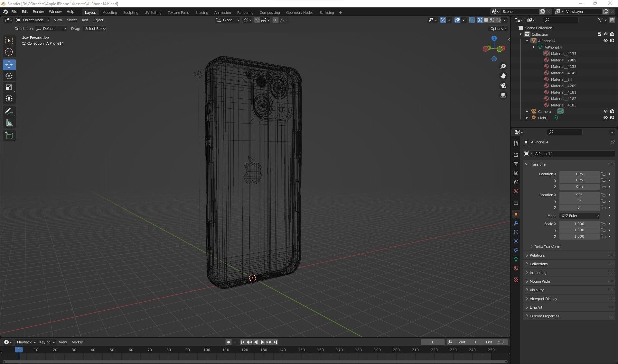
Task: Expand the Viewport Display panel
Action: [x=543, y=299]
